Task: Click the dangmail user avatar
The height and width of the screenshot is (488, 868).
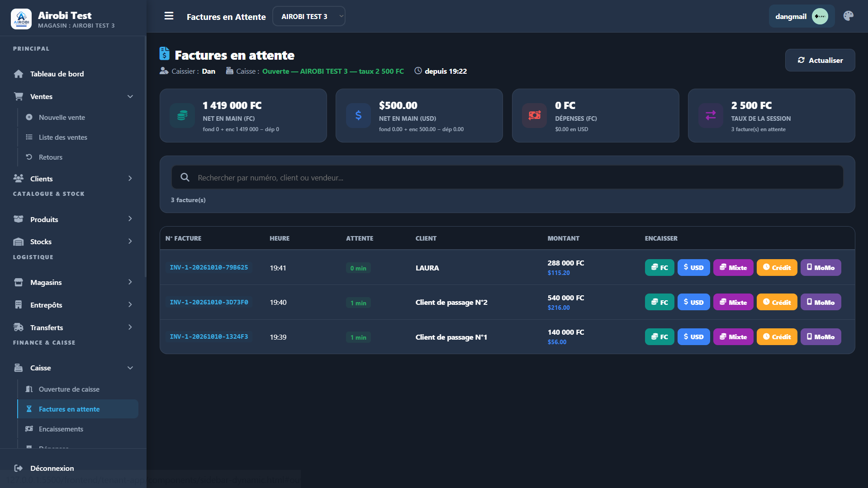Action: [x=820, y=16]
